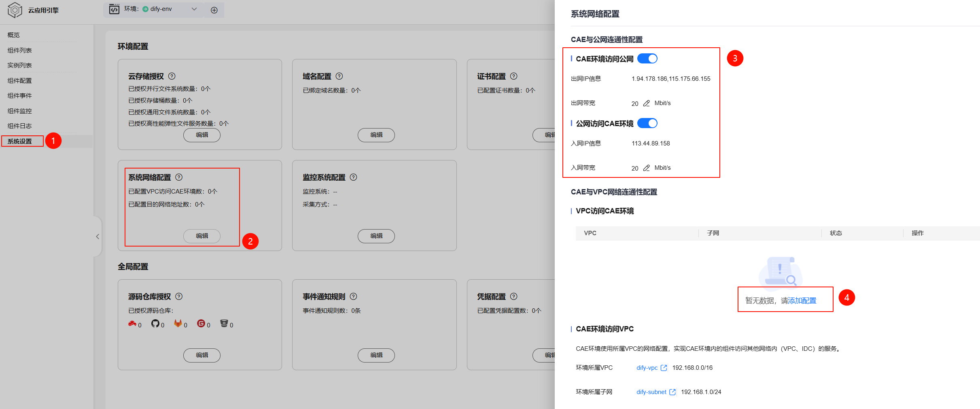The height and width of the screenshot is (409, 980).
Task: Open 组件列表 in the sidebar
Action: click(x=19, y=50)
